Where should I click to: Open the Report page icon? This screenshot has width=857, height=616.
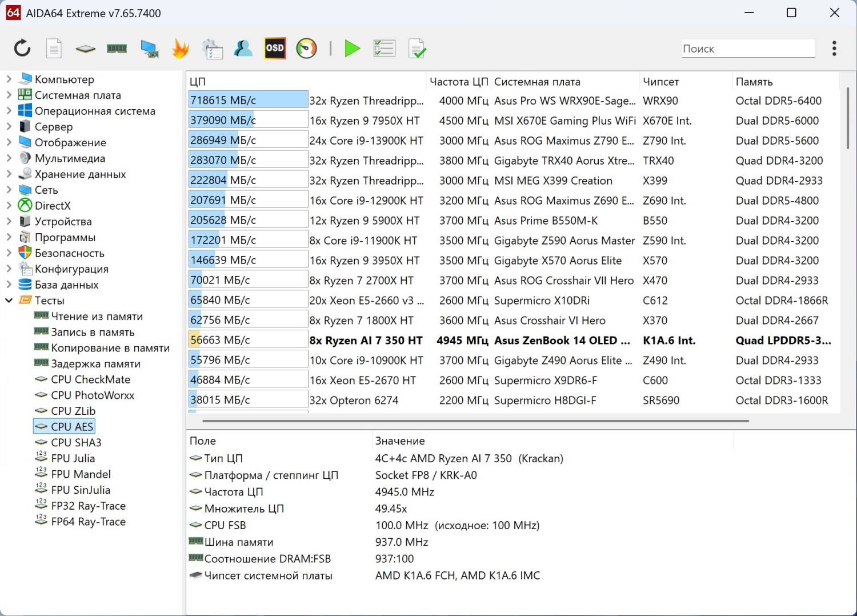pos(54,49)
